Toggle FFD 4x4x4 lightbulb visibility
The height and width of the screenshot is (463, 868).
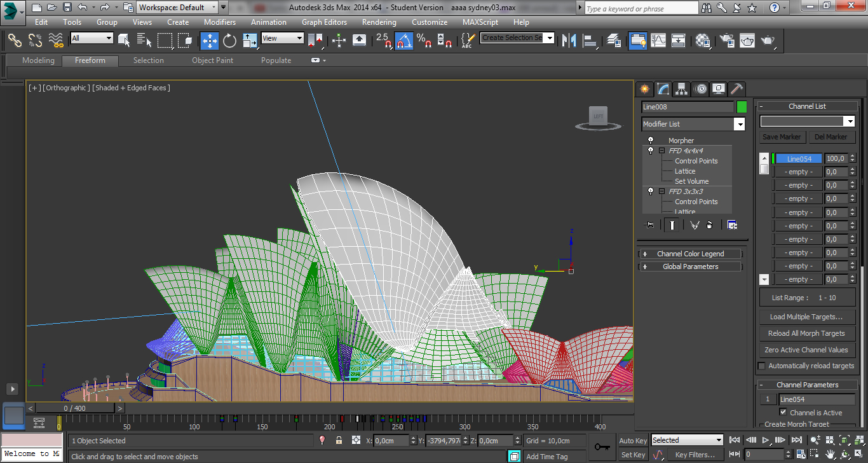[650, 151]
